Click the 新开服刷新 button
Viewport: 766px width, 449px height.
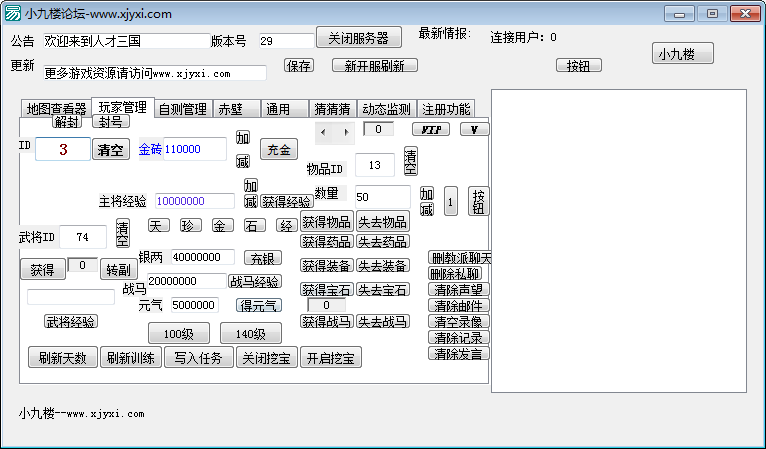[x=374, y=66]
